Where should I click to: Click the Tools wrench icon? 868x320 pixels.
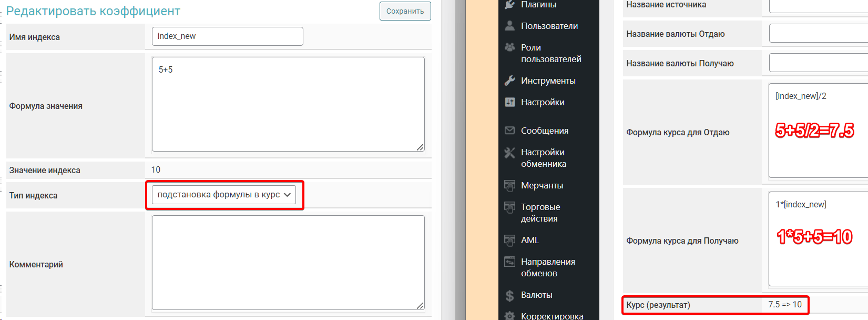[x=509, y=81]
